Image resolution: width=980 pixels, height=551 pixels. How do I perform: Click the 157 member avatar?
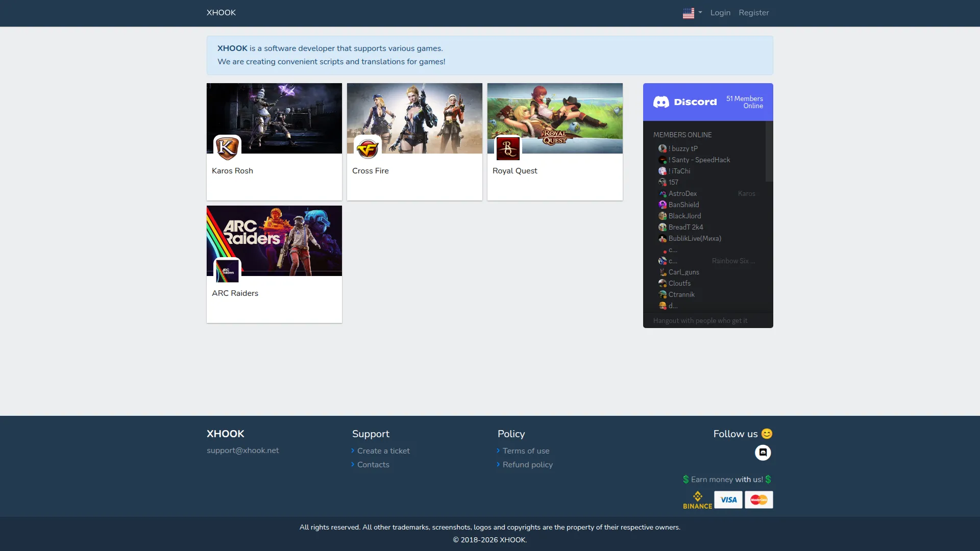point(663,182)
